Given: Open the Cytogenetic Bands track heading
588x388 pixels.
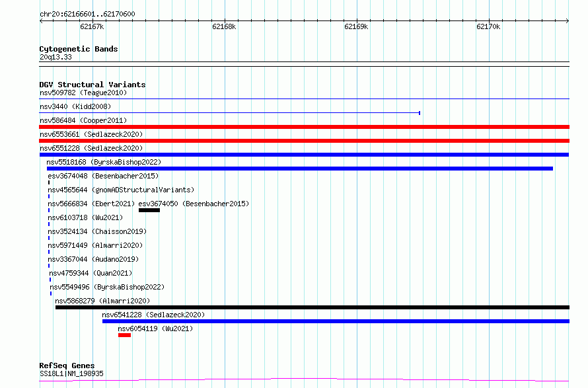Looking at the screenshot, I should coord(79,49).
